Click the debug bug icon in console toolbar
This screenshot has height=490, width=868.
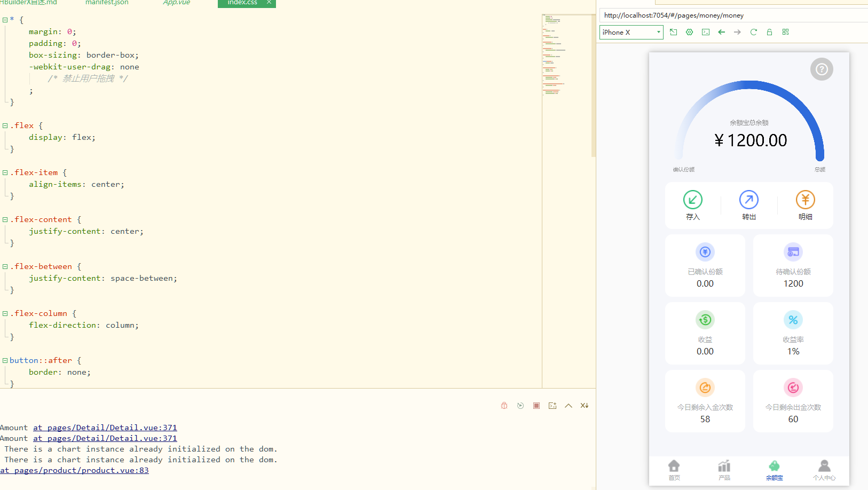point(504,406)
